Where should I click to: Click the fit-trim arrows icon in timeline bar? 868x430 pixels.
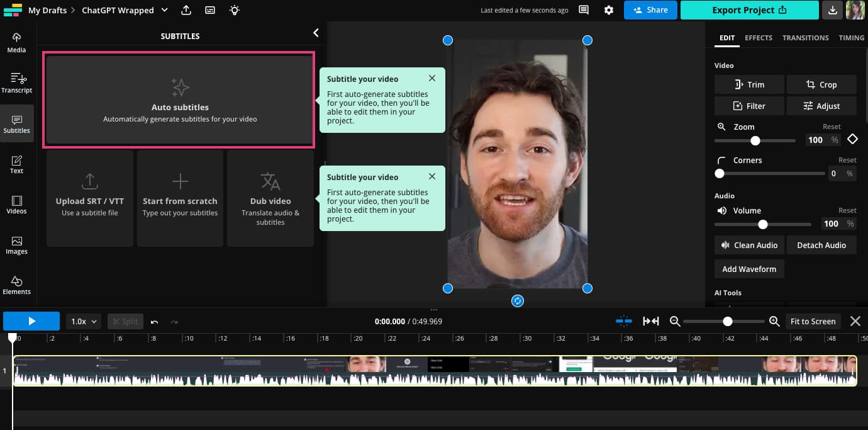point(651,321)
